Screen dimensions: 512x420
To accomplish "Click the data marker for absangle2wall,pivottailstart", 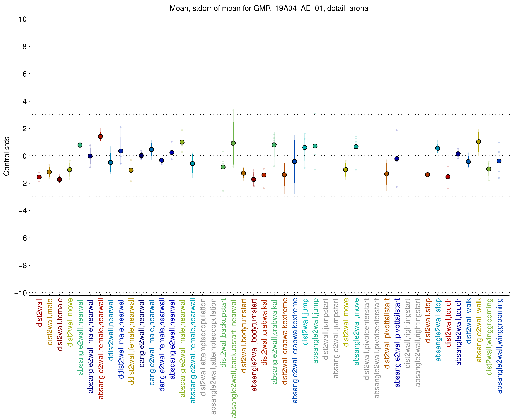I will pos(397,159).
